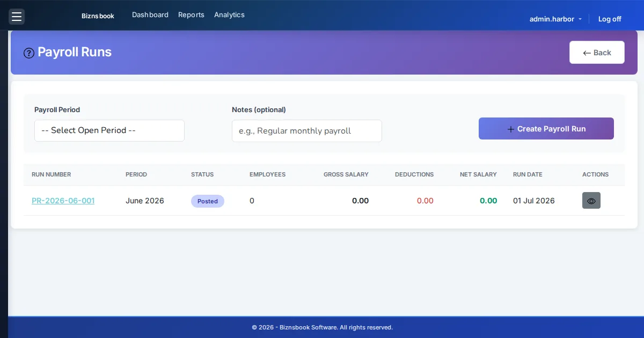Viewport: 644px width, 338px height.
Task: Click the Actions column header
Action: coord(595,174)
